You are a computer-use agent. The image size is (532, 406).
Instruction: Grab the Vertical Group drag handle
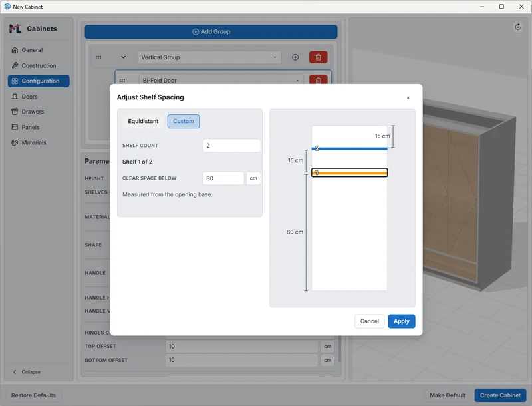coord(98,57)
